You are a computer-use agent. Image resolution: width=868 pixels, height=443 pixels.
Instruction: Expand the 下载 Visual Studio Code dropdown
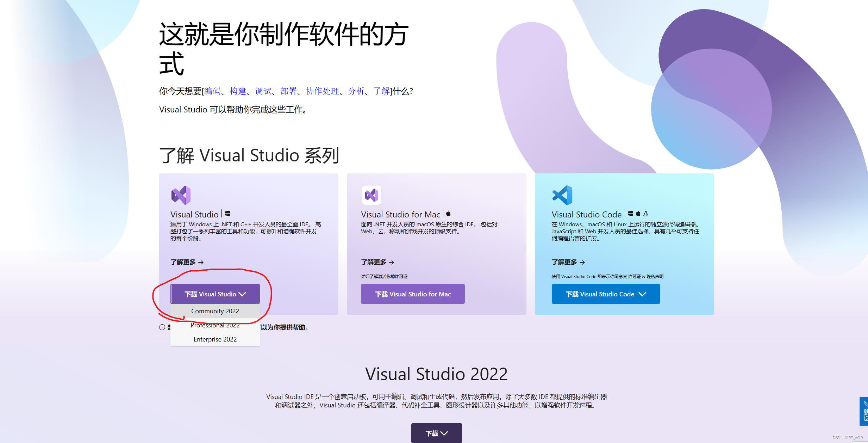(605, 294)
